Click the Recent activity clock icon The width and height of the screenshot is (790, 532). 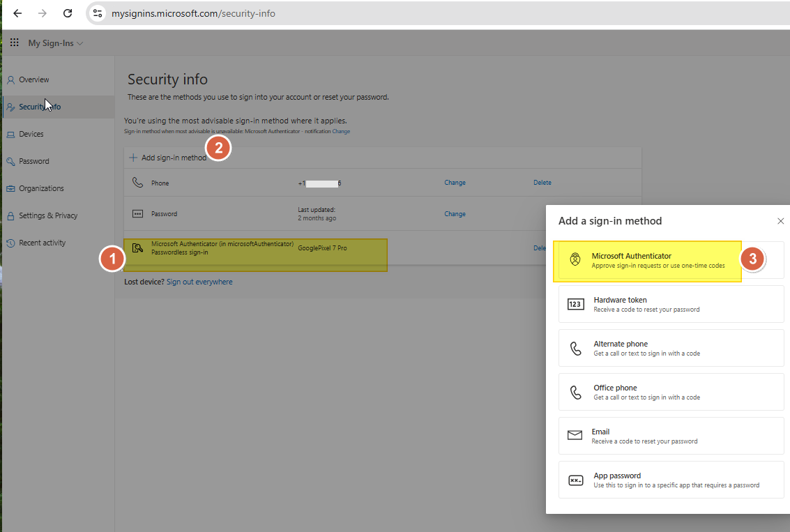[10, 243]
